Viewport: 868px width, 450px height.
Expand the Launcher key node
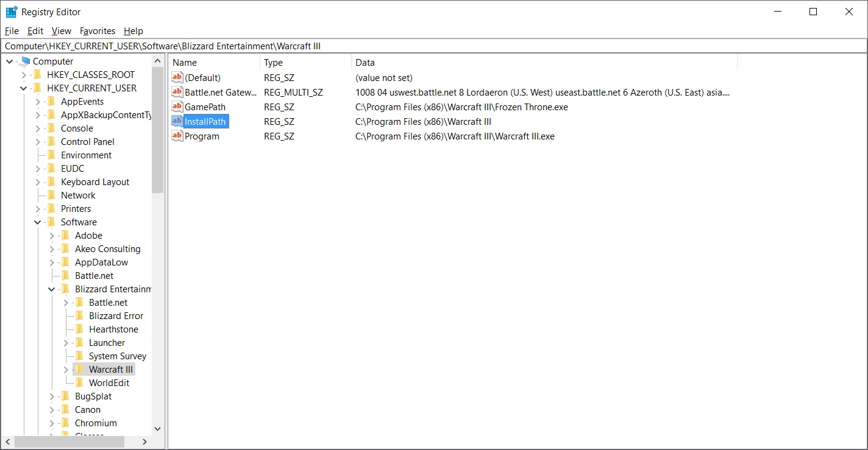tap(66, 342)
